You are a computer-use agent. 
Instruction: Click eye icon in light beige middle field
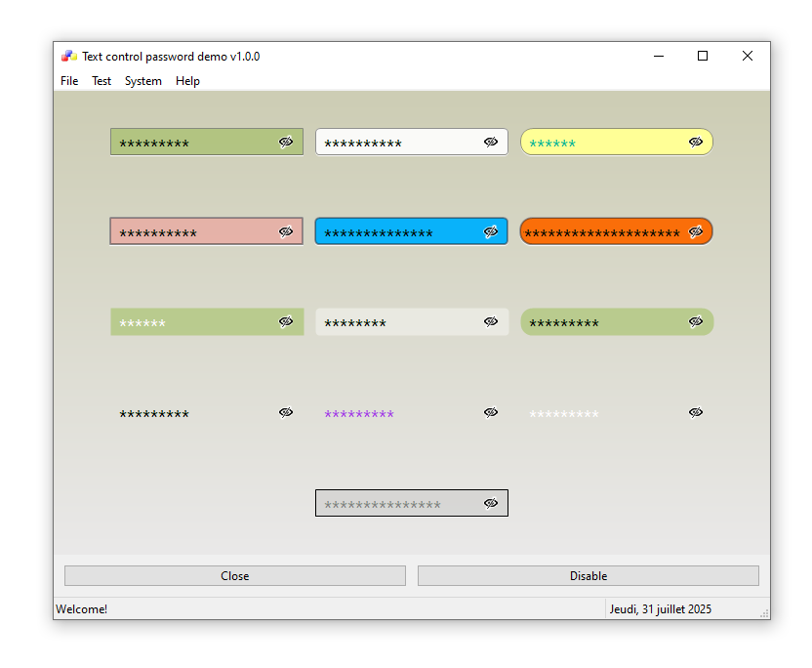(x=491, y=321)
